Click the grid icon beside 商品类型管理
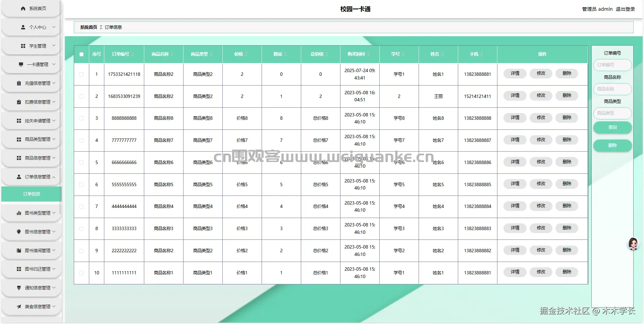 [x=19, y=139]
